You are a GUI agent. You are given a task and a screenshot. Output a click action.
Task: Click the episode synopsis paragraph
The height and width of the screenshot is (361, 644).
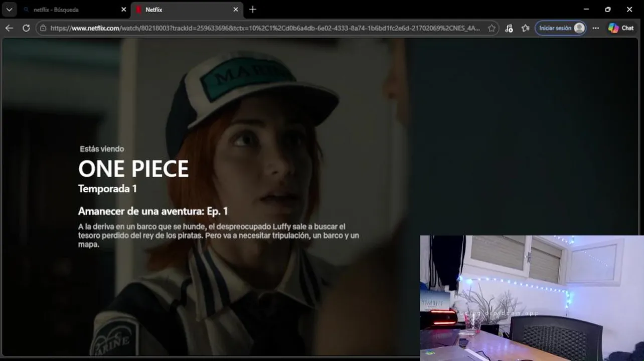coord(219,236)
